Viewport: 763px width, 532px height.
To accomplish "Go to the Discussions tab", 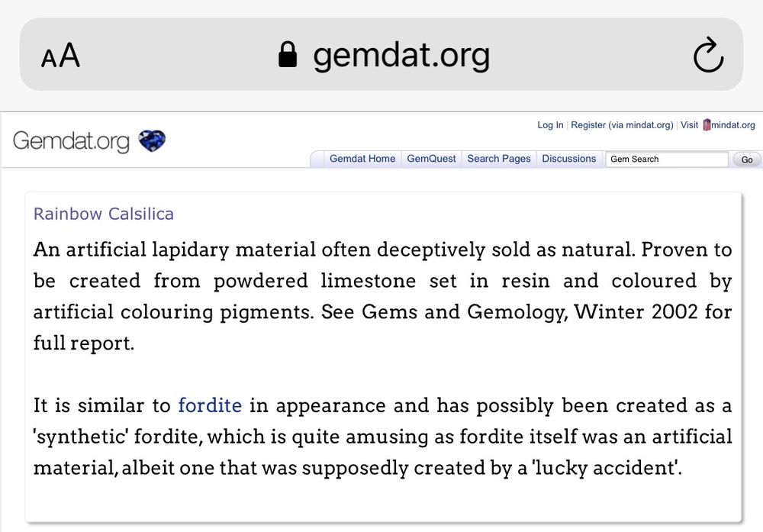I will [568, 159].
